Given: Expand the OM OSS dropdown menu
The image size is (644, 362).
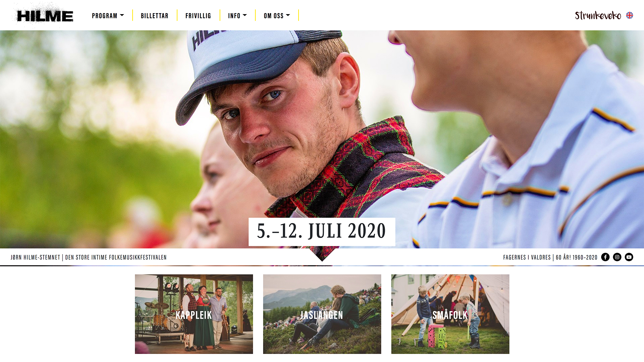Looking at the screenshot, I should (x=277, y=16).
